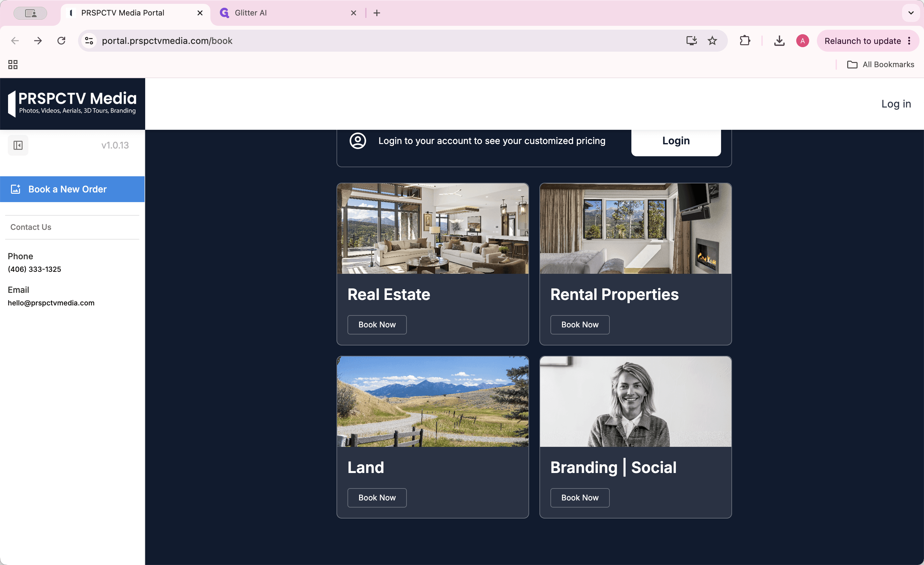Click Log in at the top right
Image resolution: width=924 pixels, height=565 pixels.
tap(896, 104)
